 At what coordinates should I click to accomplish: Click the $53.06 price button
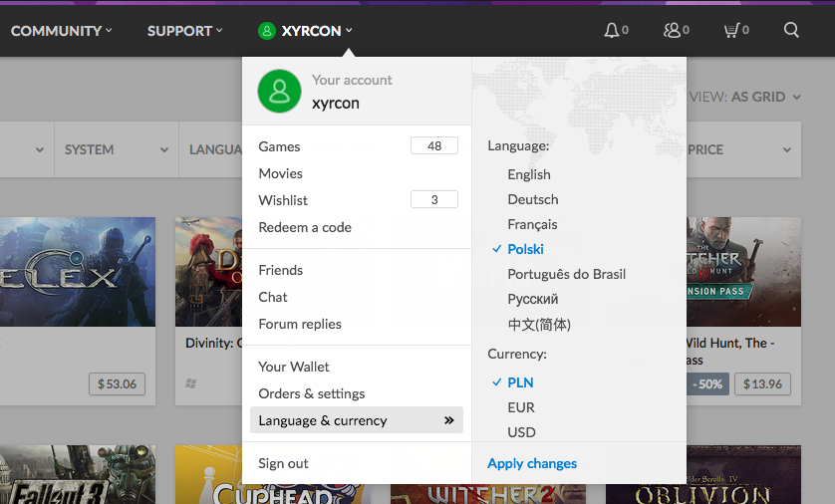118,383
